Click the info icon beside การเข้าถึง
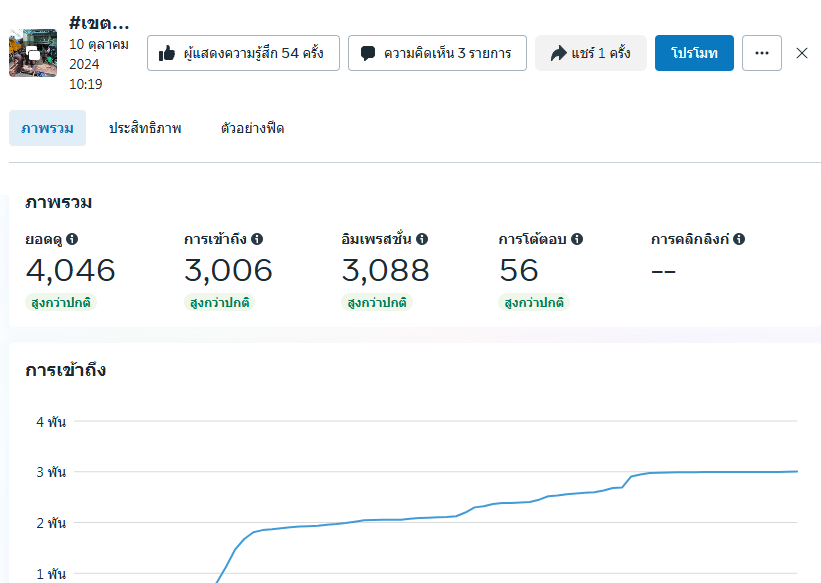The image size is (821, 583). (x=257, y=240)
